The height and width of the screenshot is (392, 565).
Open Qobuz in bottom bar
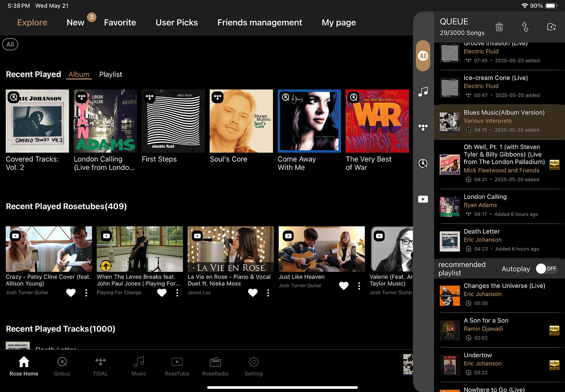click(62, 366)
